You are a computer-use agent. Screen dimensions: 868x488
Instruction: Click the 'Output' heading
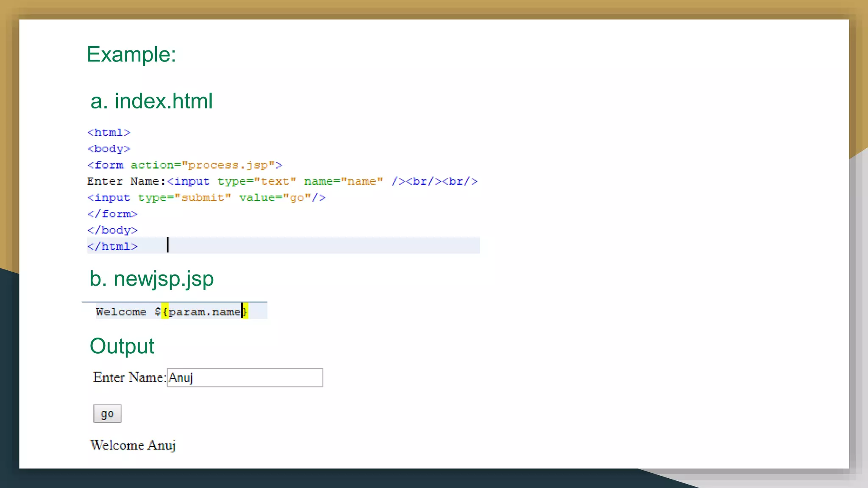(122, 346)
